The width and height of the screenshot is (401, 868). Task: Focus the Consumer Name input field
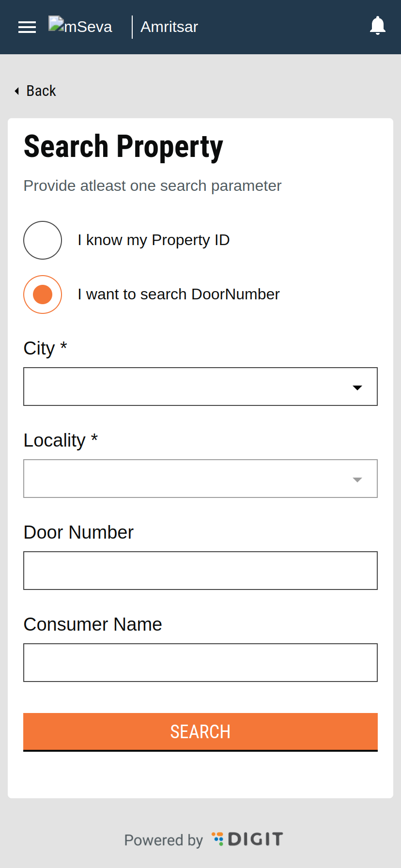[200, 663]
